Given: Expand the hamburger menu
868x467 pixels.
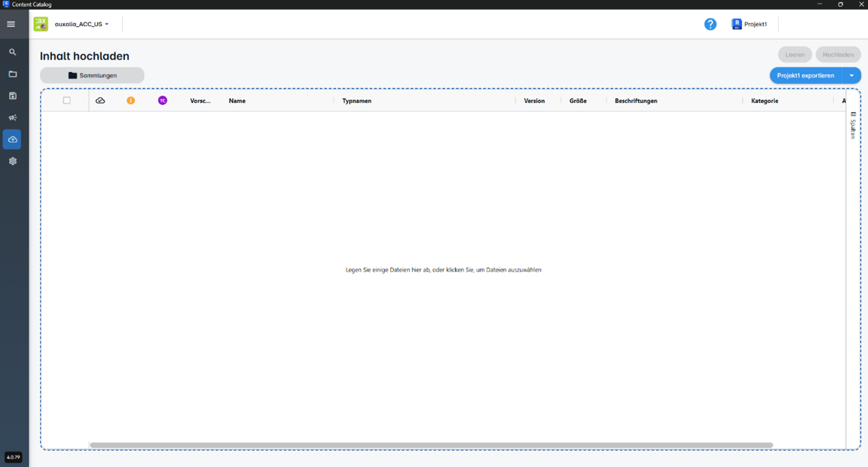Looking at the screenshot, I should (x=11, y=24).
